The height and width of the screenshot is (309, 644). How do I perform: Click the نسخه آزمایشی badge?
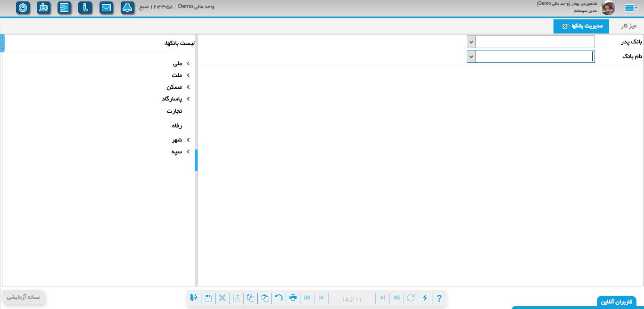click(x=24, y=297)
